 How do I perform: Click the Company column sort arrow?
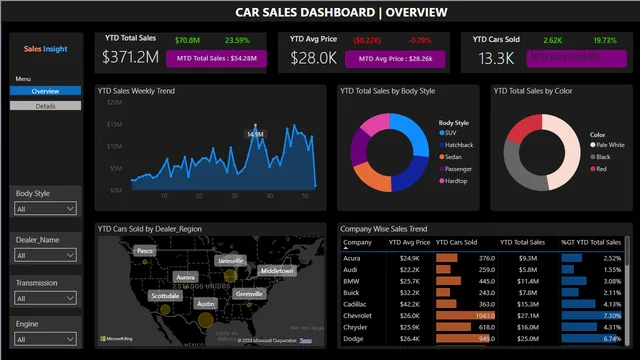(346, 248)
